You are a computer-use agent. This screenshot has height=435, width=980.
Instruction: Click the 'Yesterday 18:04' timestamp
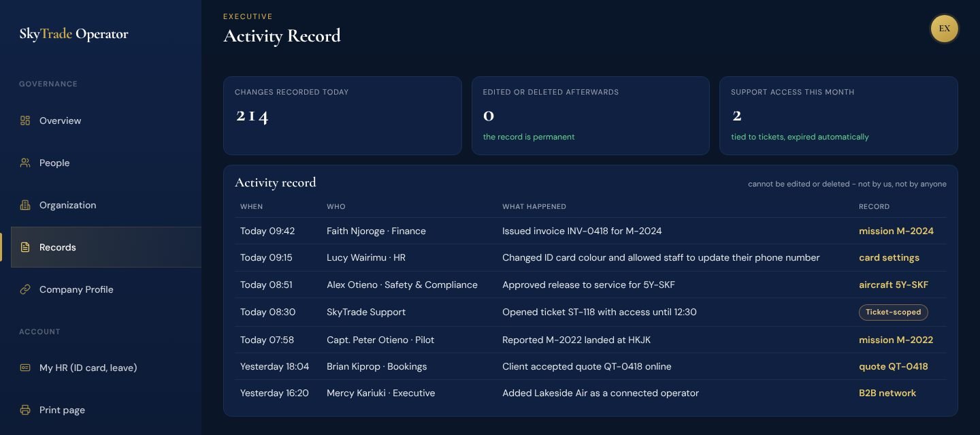[x=274, y=366]
